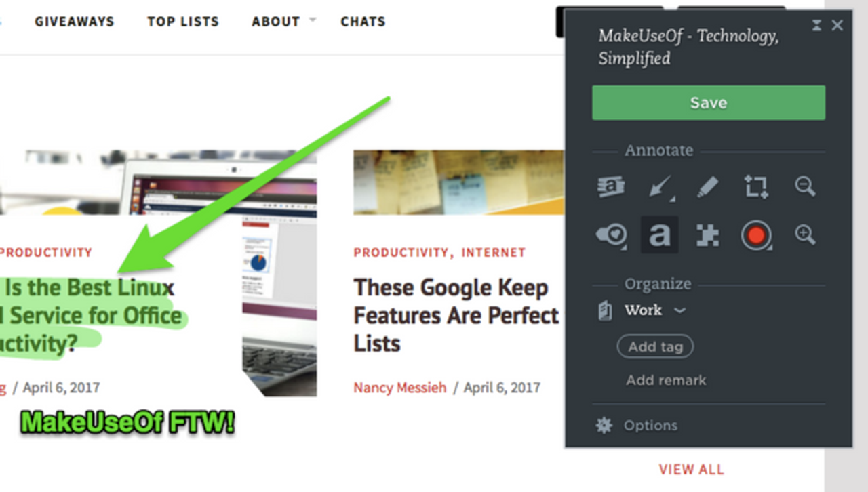Collapse the clipper panel with minimize icon
This screenshot has height=492, width=868.
click(817, 25)
